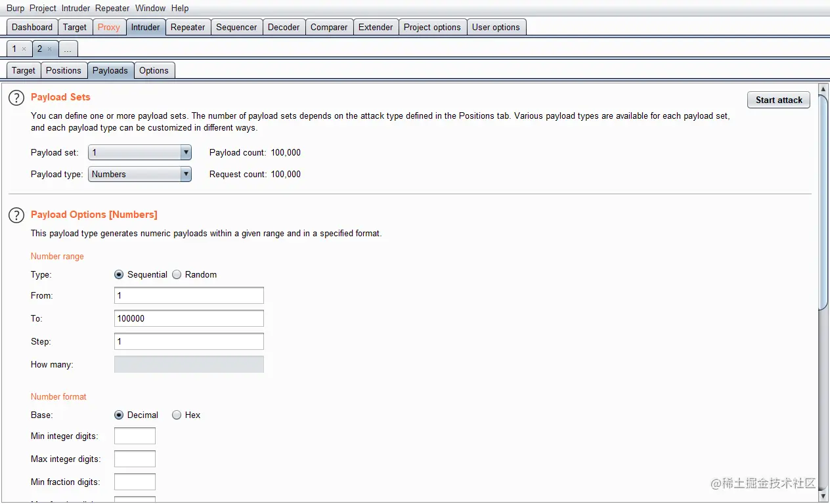Viewport: 830px width, 504px height.
Task: Switch to the Repeater main tab
Action: (188, 28)
